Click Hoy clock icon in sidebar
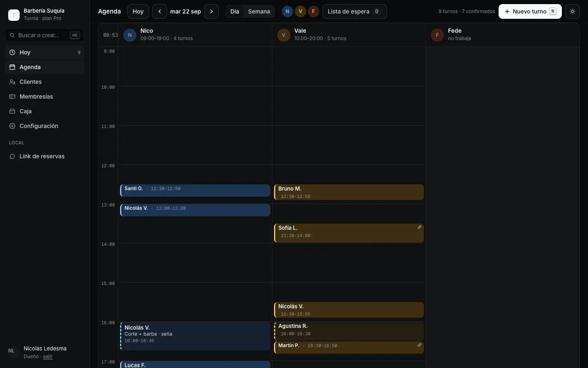Screen dimensions: 588x368 12,52
